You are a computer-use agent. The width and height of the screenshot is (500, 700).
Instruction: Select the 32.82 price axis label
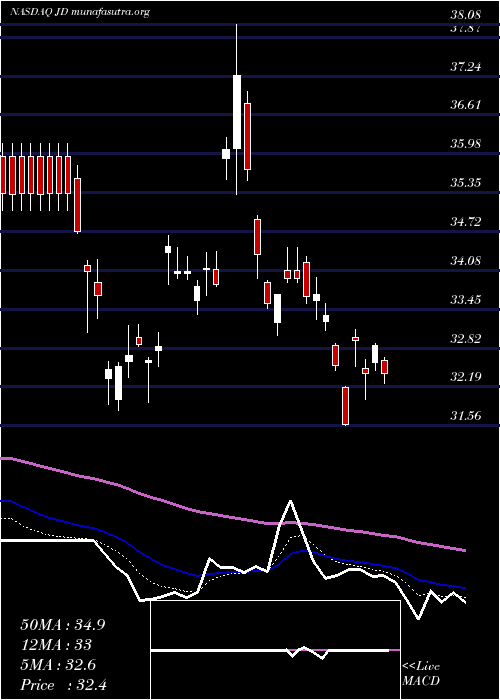[x=466, y=338]
